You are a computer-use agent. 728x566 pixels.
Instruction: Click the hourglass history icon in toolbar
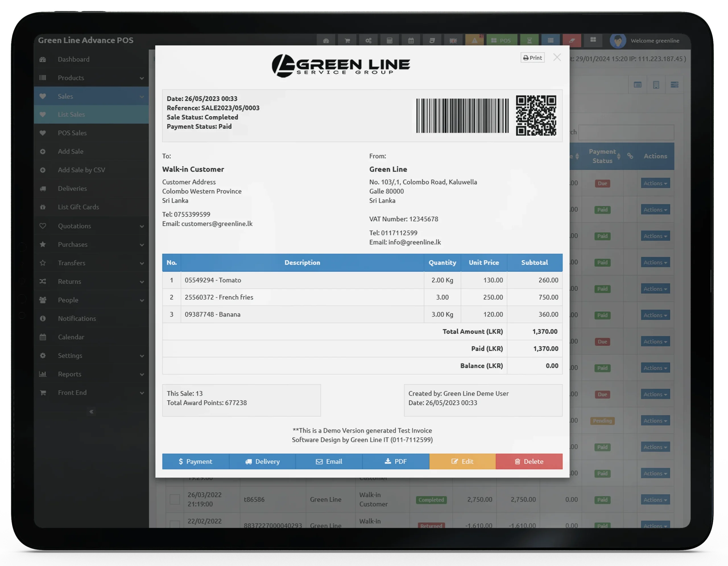[529, 40]
